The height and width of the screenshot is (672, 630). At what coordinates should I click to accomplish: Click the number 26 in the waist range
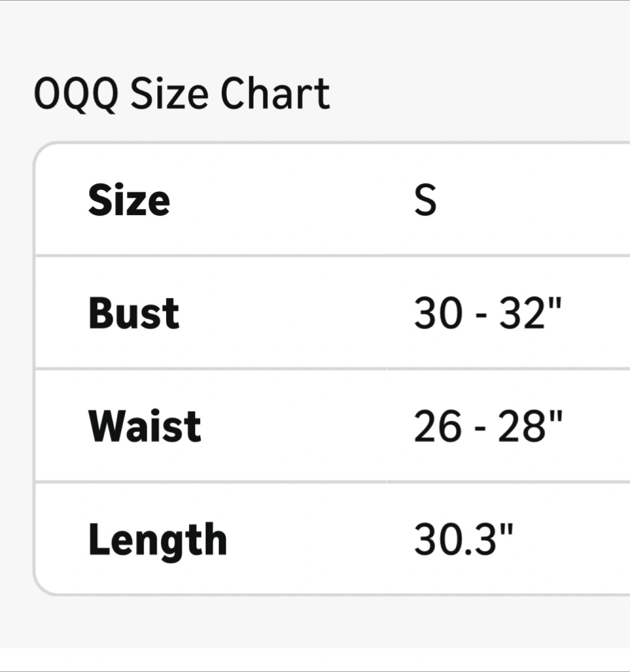pyautogui.click(x=437, y=426)
